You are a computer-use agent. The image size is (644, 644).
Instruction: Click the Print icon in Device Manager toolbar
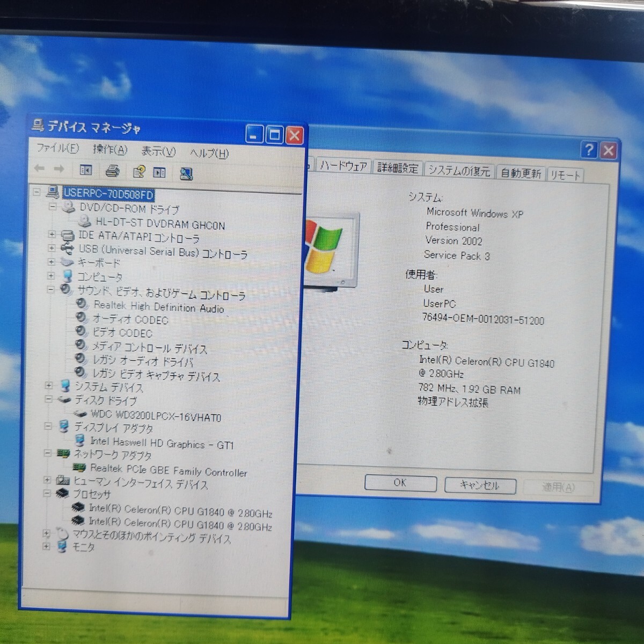point(112,171)
